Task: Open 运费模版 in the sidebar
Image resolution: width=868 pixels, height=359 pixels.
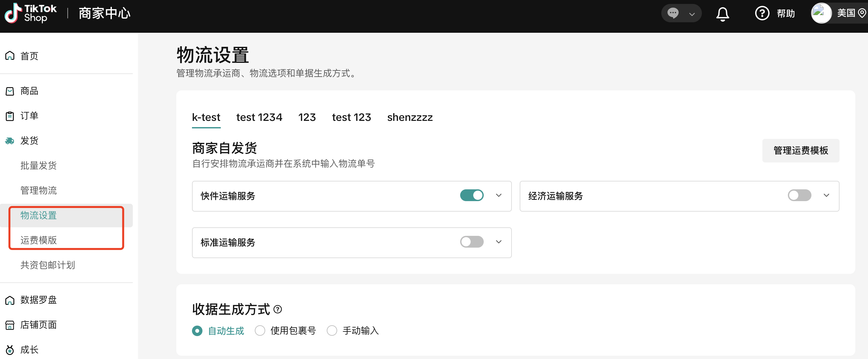Action: click(x=38, y=240)
